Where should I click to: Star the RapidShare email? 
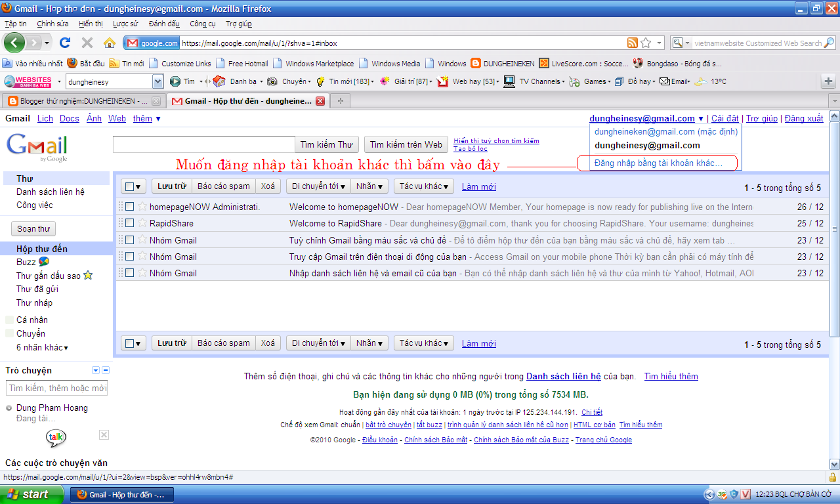[x=142, y=223]
